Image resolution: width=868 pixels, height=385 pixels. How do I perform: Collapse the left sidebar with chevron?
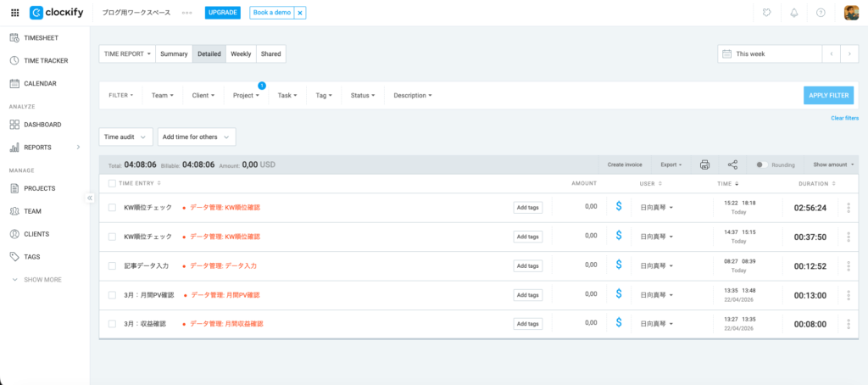point(90,198)
